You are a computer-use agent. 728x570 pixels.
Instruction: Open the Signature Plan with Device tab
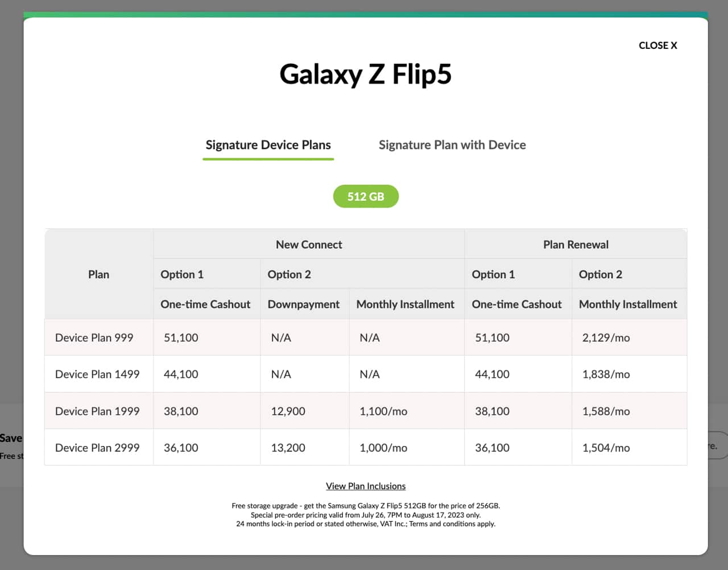(x=452, y=145)
